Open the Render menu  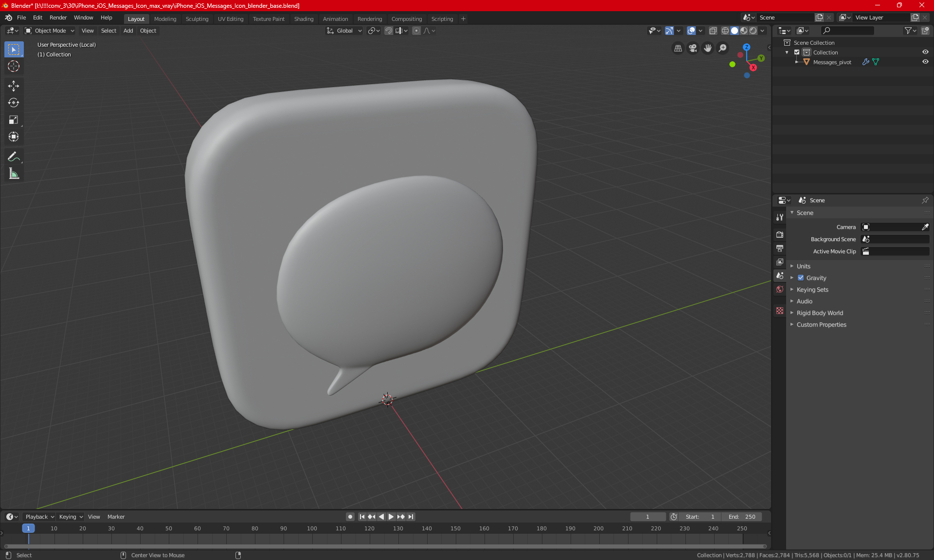[58, 17]
